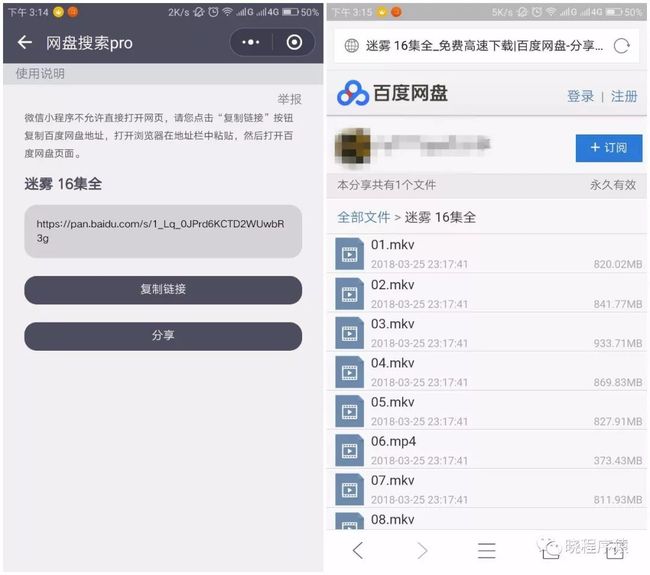Click the 811.93MB size value

point(618,500)
